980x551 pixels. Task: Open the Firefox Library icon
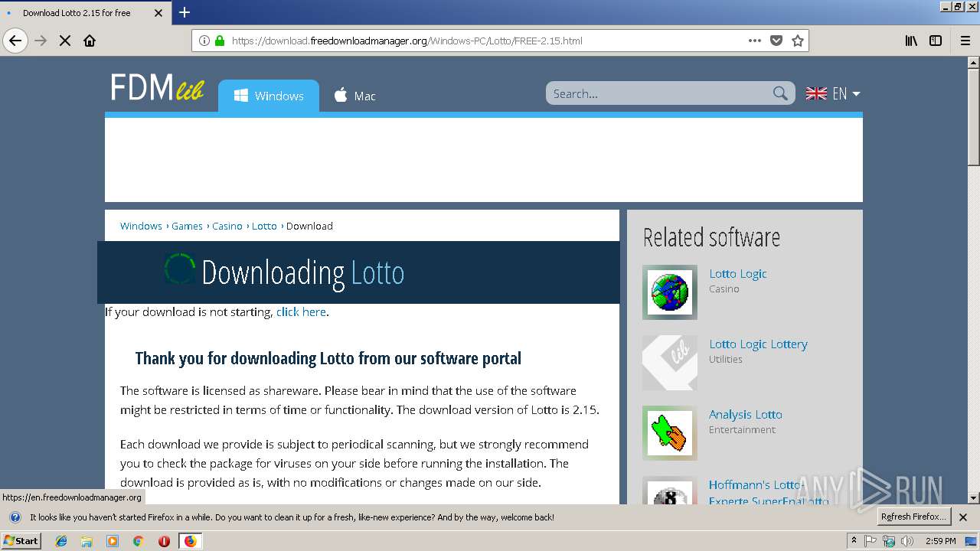[x=911, y=41]
